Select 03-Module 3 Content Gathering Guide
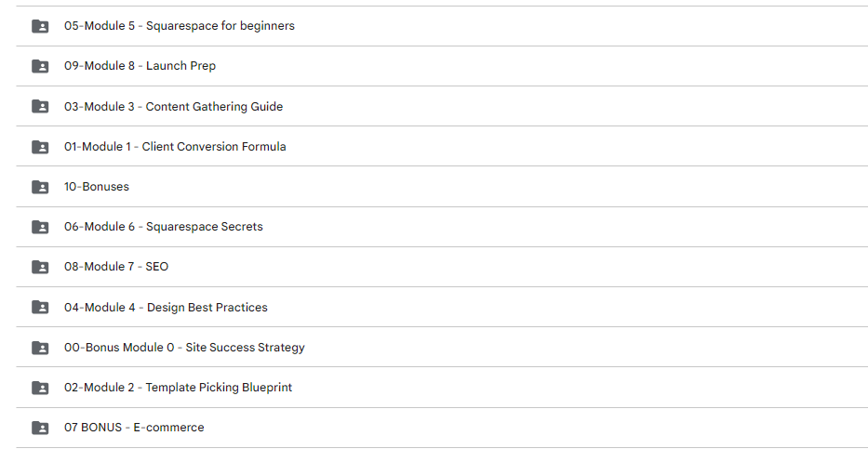 [x=173, y=106]
